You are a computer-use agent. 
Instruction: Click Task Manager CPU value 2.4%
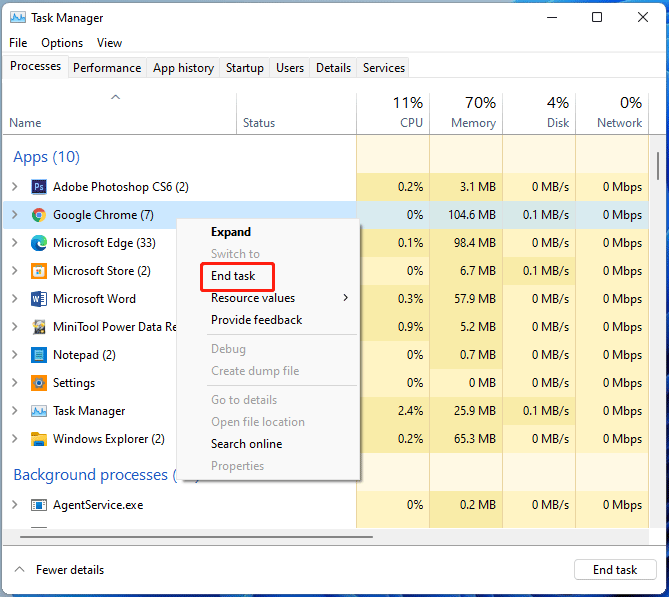[410, 411]
